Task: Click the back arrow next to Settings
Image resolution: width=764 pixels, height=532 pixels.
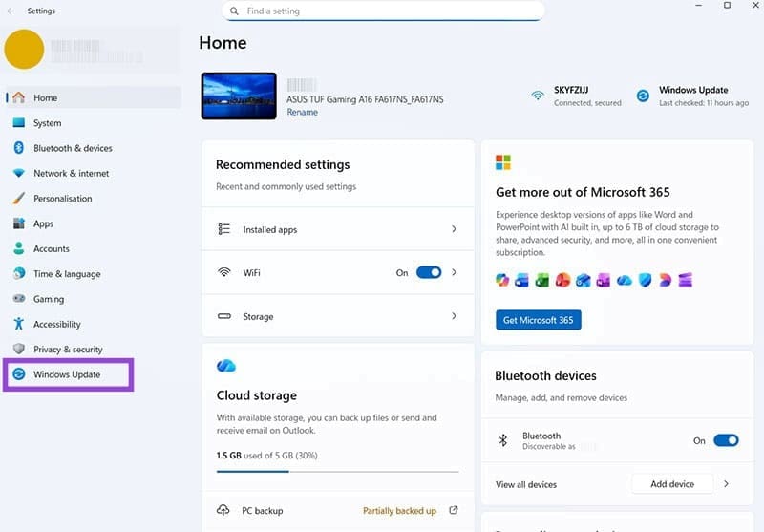Action: (x=11, y=11)
